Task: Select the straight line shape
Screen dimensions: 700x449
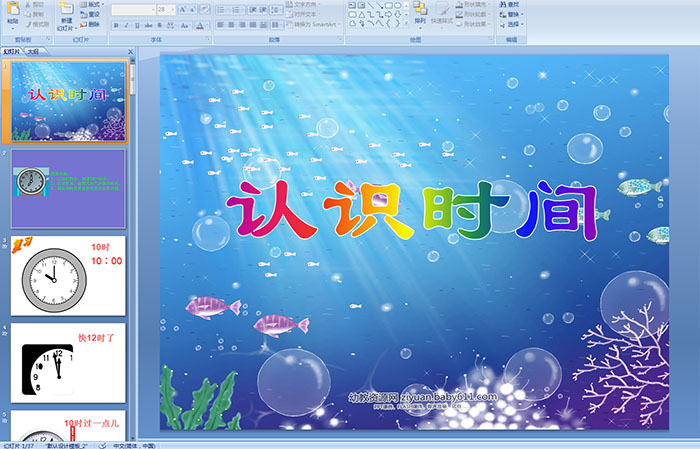Action: [x=370, y=5]
